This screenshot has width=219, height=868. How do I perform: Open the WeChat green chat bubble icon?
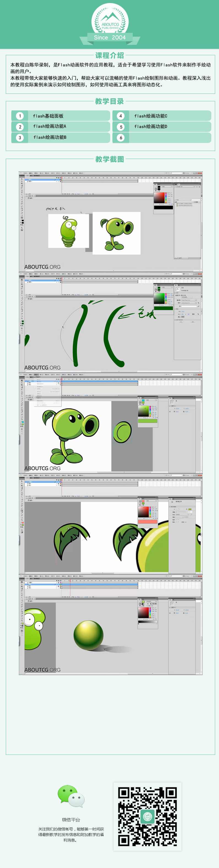point(71,796)
